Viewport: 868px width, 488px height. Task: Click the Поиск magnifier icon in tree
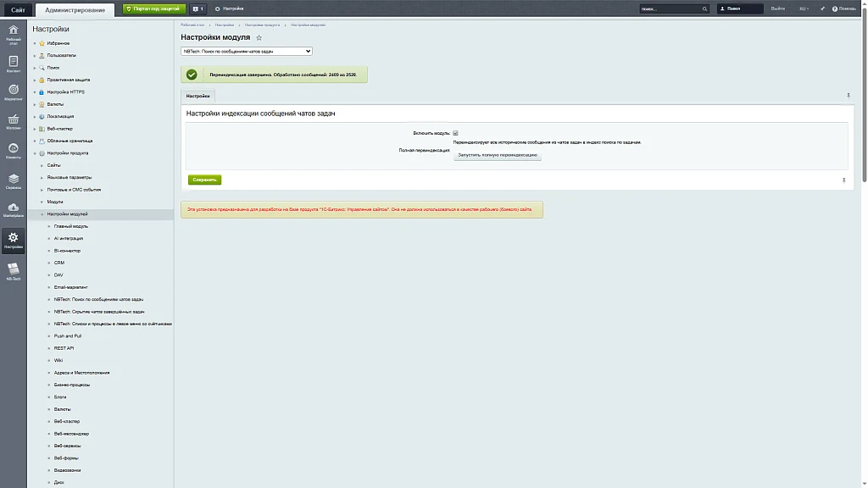[42, 68]
